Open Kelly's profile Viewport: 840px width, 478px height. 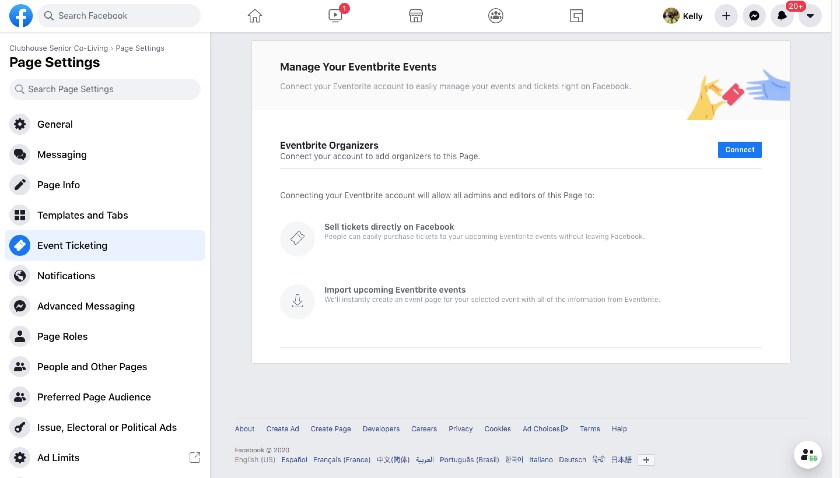click(683, 16)
